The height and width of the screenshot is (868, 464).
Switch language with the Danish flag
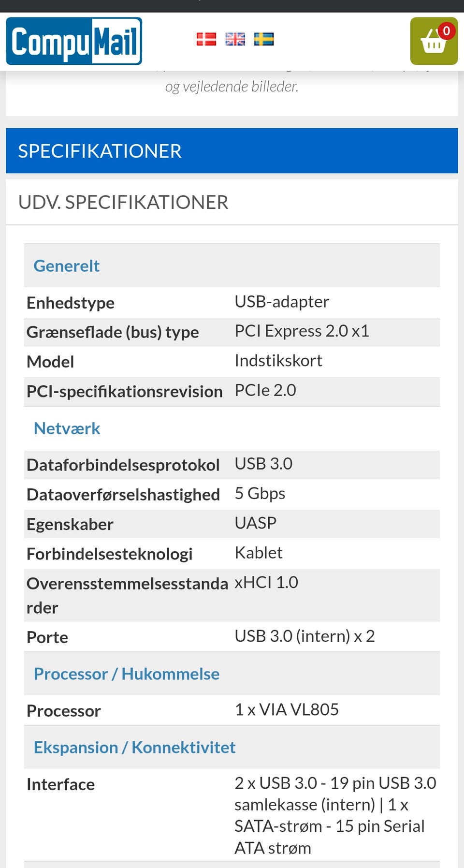pyautogui.click(x=206, y=39)
